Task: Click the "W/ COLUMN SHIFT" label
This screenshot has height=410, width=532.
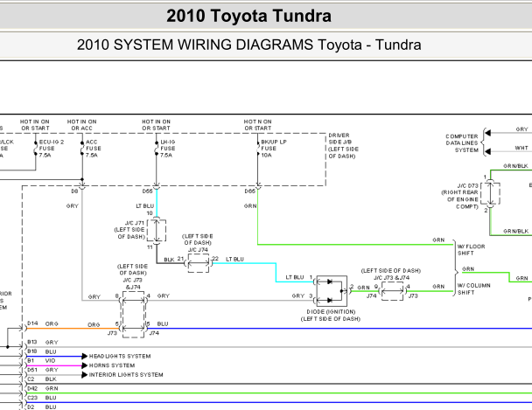Action: (x=474, y=288)
